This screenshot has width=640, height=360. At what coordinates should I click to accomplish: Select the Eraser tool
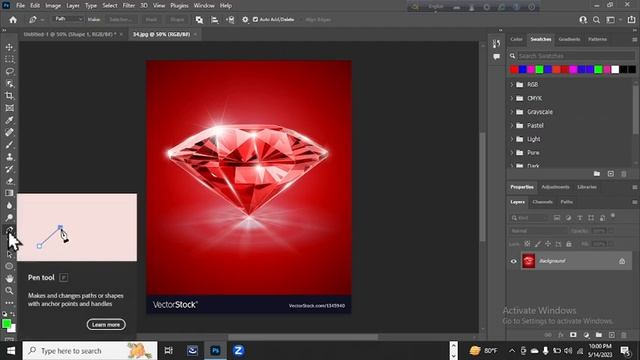[9, 181]
